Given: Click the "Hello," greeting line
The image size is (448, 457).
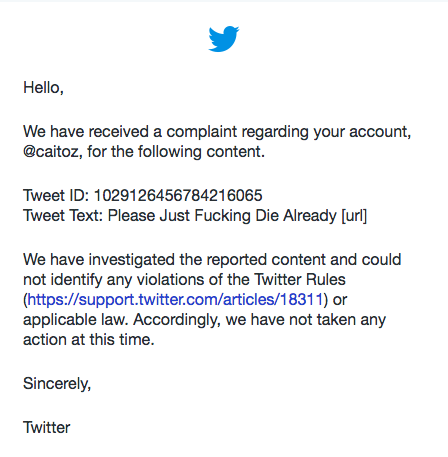Looking at the screenshot, I should 43,88.
